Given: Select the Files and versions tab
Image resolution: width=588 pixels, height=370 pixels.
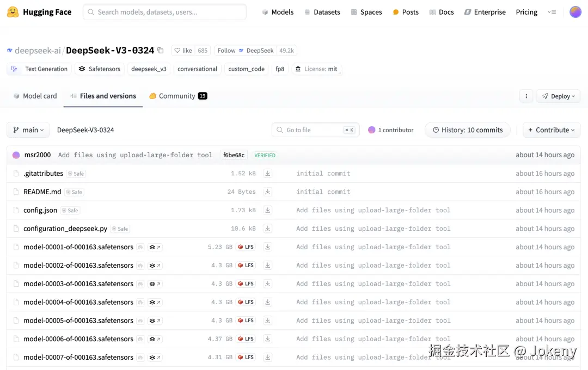Looking at the screenshot, I should pos(103,96).
